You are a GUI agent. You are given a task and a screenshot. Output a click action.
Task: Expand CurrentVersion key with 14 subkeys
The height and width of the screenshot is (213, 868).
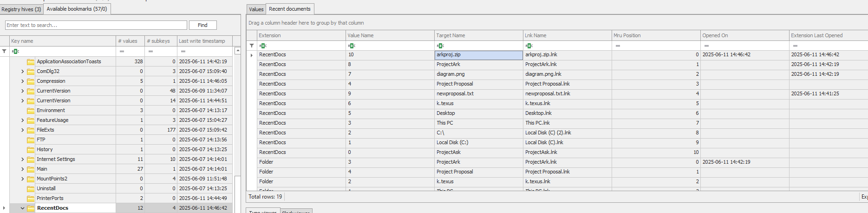tap(22, 100)
